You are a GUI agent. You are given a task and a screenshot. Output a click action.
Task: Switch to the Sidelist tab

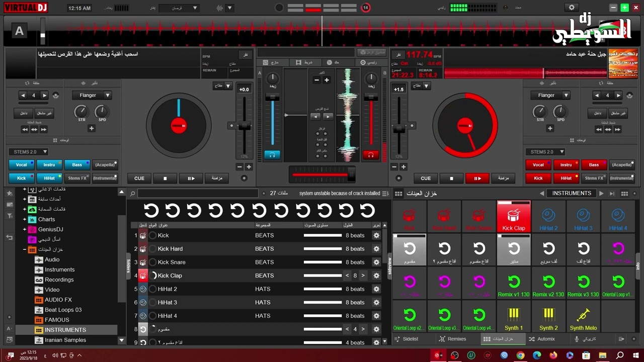[x=407, y=339]
